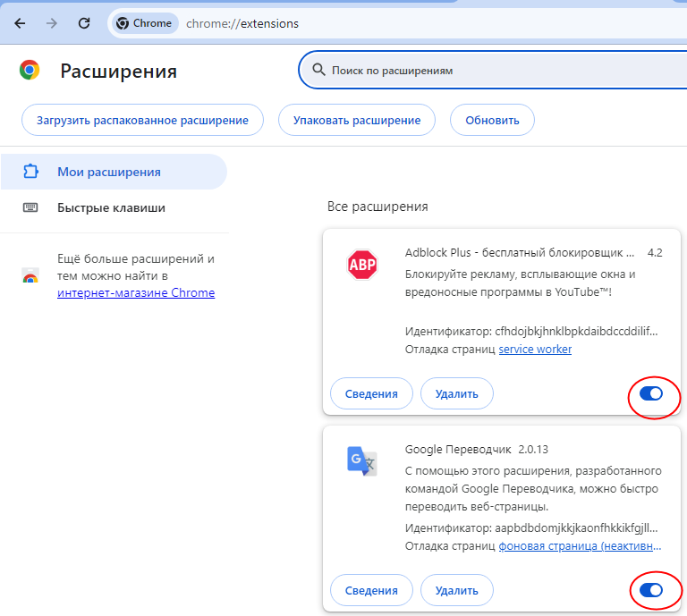Image resolution: width=687 pixels, height=616 pixels.
Task: Click the search magnifier icon
Action: point(318,70)
